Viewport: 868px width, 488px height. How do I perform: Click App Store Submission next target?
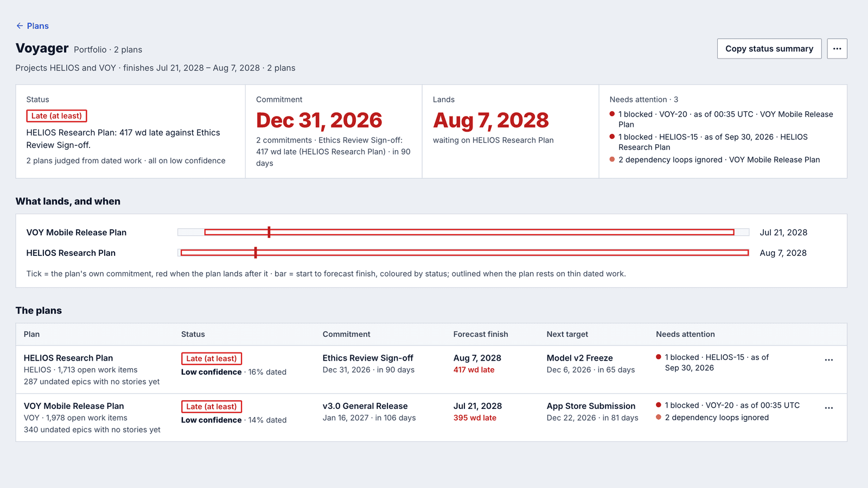(x=591, y=406)
